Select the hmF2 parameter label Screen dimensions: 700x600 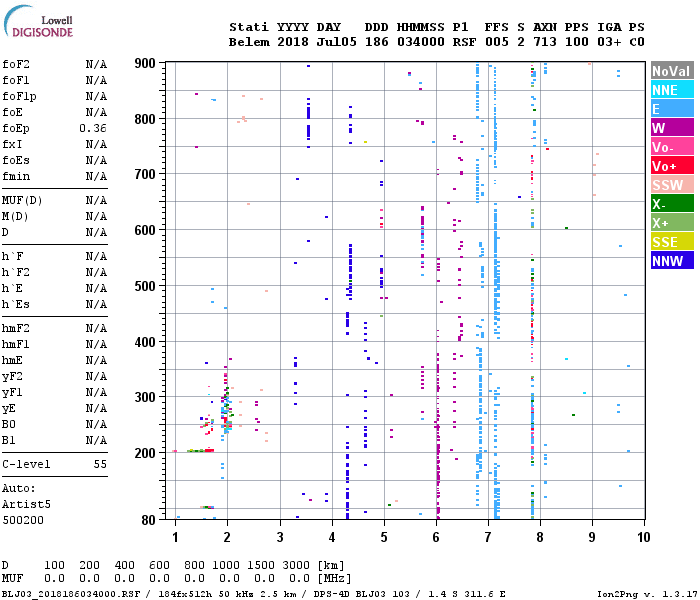[16, 329]
